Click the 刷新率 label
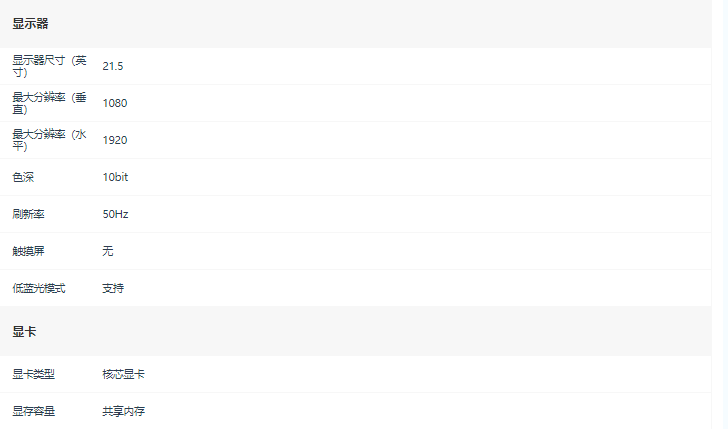This screenshot has width=728, height=429. click(28, 214)
